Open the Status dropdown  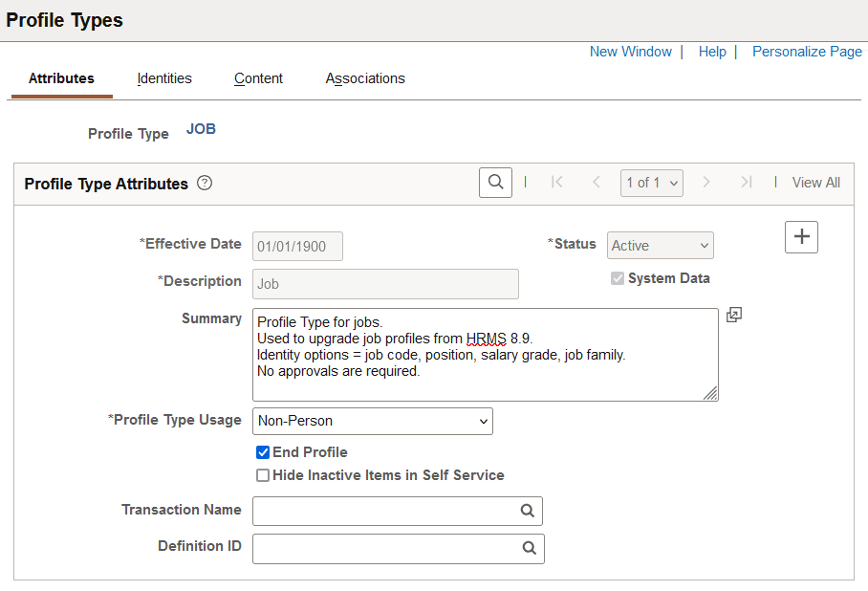coord(660,245)
